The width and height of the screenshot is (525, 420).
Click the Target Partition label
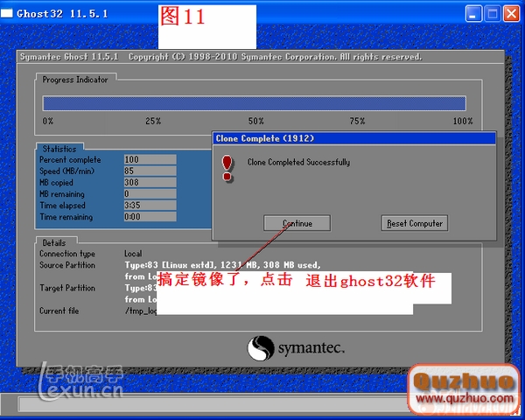click(67, 288)
